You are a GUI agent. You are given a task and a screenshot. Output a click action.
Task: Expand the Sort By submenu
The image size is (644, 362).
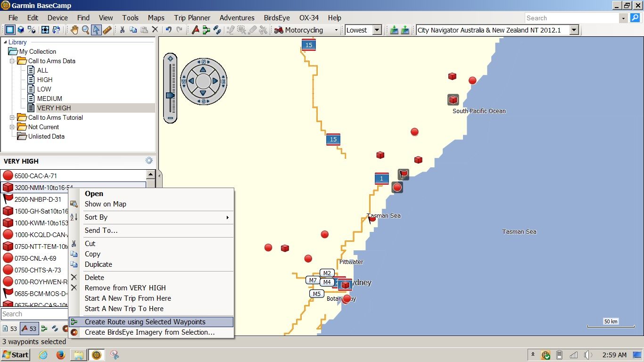coord(151,217)
